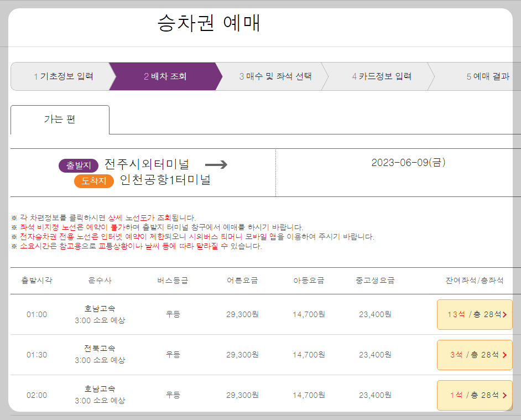Screen dimensions: 521x420
Task: Select step 2 배차 조회
Action: pyautogui.click(x=165, y=76)
